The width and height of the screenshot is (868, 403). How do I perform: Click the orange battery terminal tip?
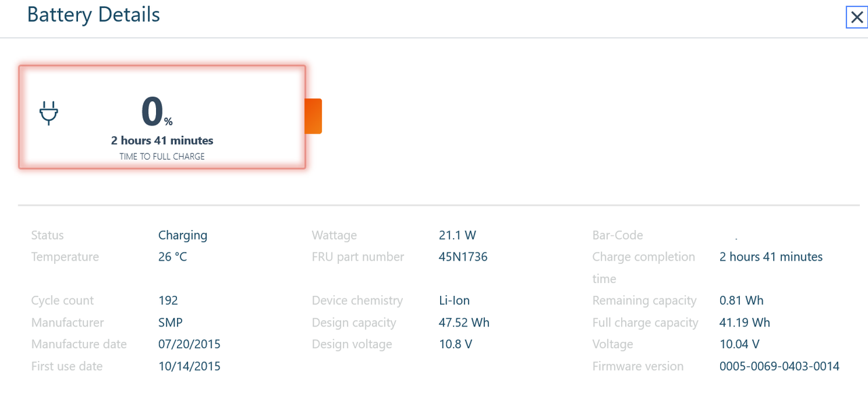[x=313, y=116]
